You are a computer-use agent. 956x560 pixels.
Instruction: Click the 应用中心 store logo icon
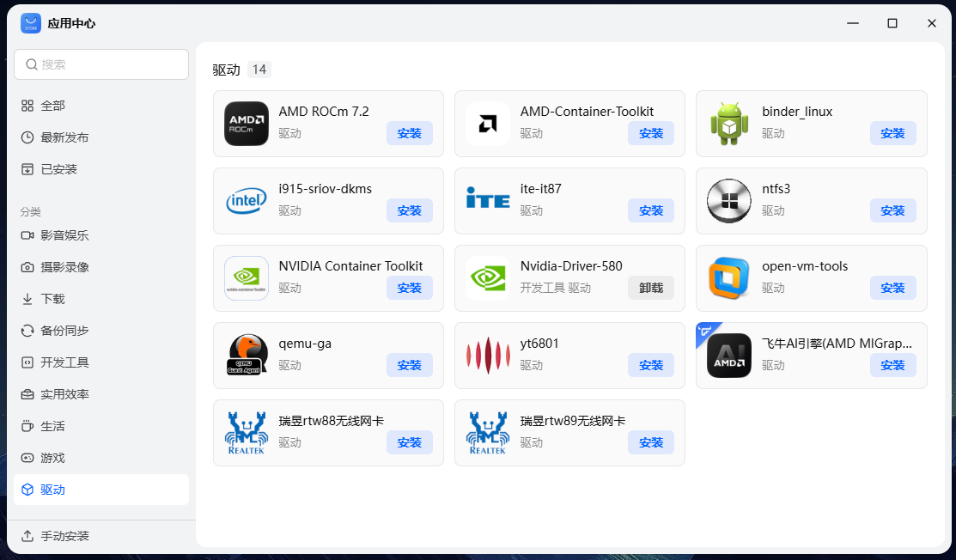[31, 23]
